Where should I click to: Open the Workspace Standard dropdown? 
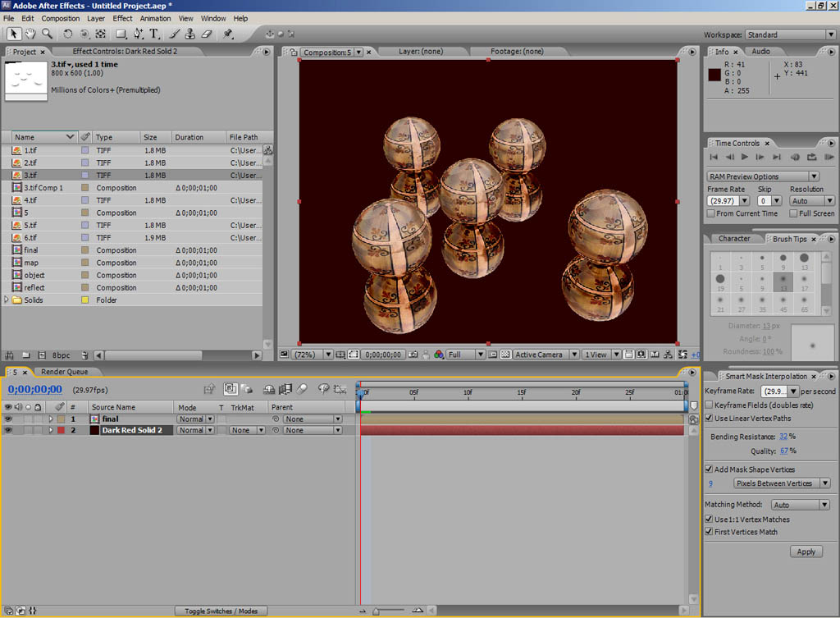pyautogui.click(x=791, y=34)
